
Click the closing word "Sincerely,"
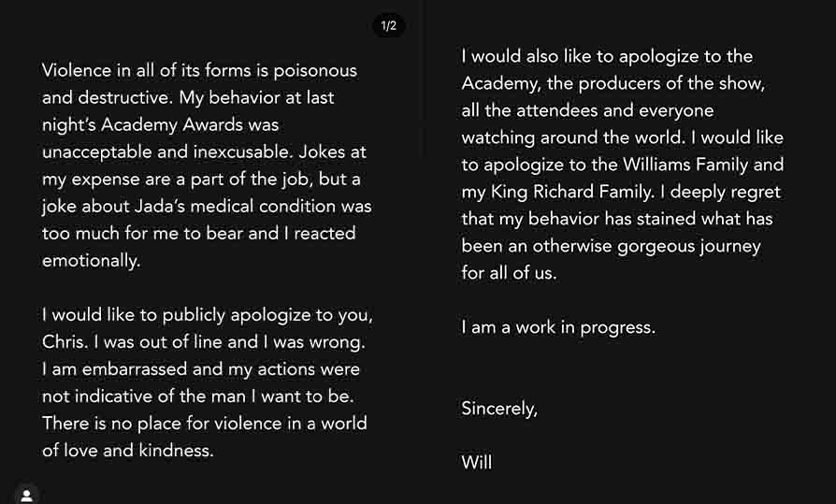click(x=499, y=409)
